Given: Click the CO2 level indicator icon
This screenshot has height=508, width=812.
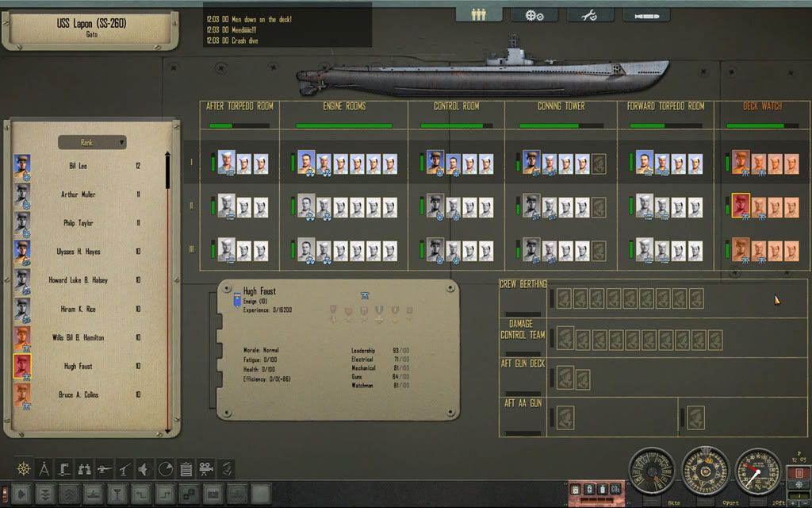Looking at the screenshot, I should click(615, 489).
